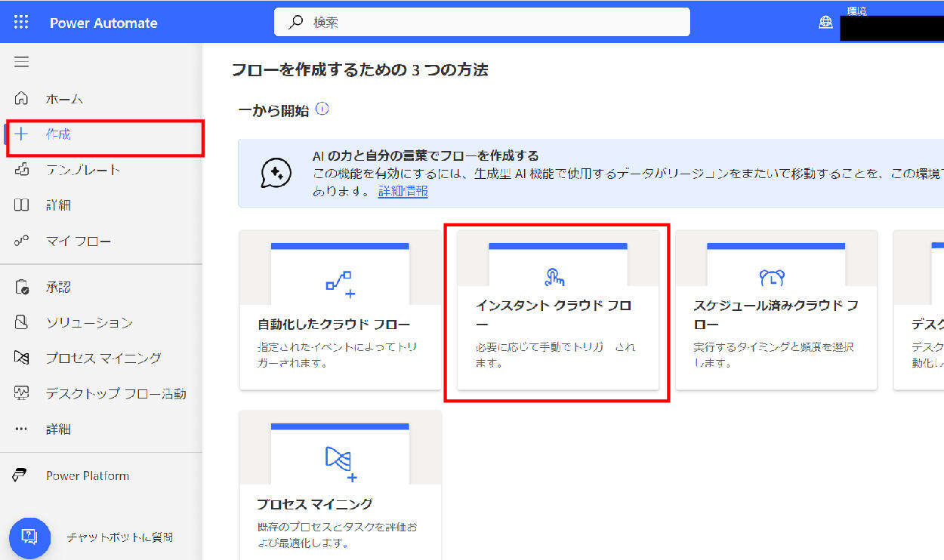Click the 承認 approvals icon
This screenshot has width=944, height=560.
[22, 287]
